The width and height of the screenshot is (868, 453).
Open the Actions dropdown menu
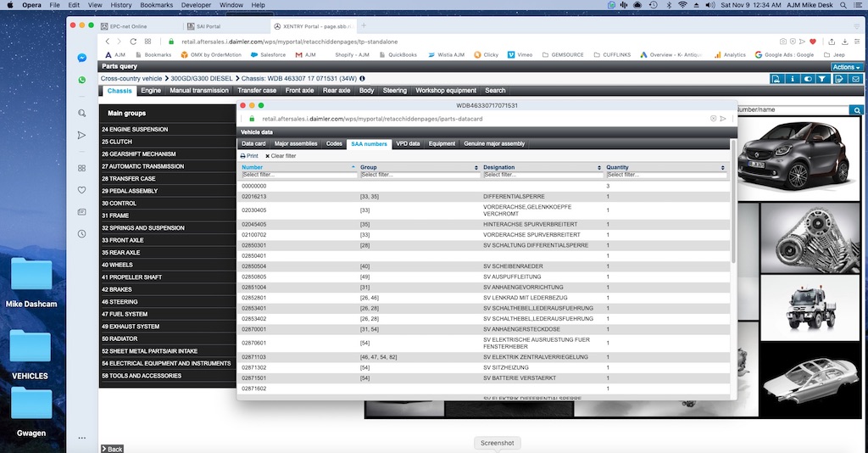tap(845, 67)
